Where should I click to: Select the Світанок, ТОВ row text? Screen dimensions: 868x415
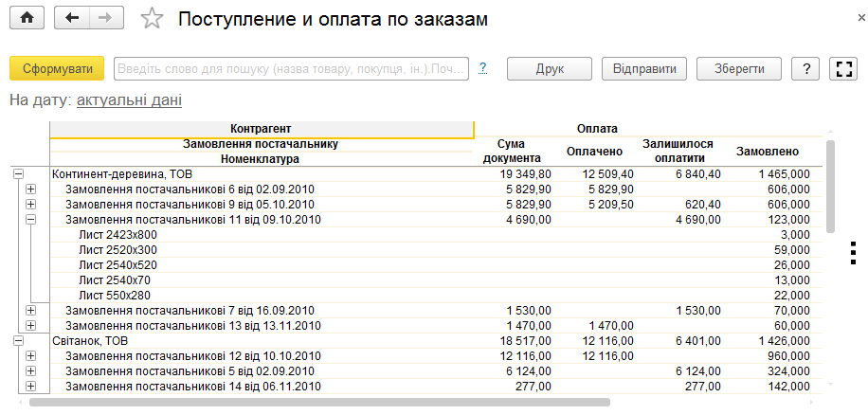(x=90, y=340)
